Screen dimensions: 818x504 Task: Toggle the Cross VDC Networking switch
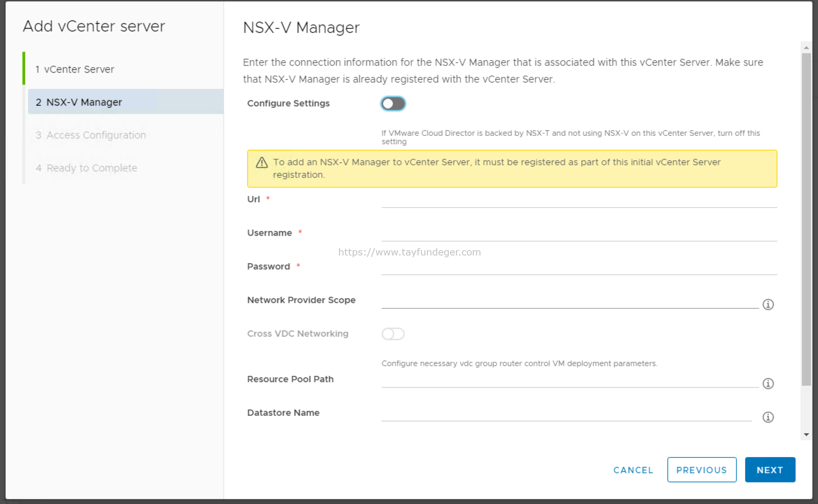(393, 334)
